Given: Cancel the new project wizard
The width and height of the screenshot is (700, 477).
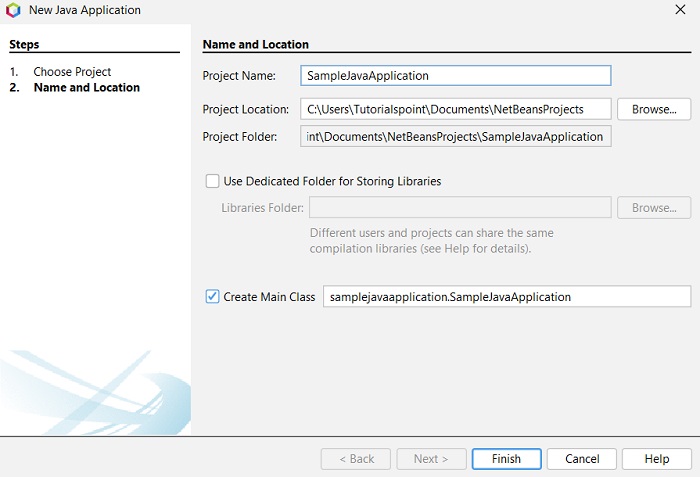Looking at the screenshot, I should 582,459.
